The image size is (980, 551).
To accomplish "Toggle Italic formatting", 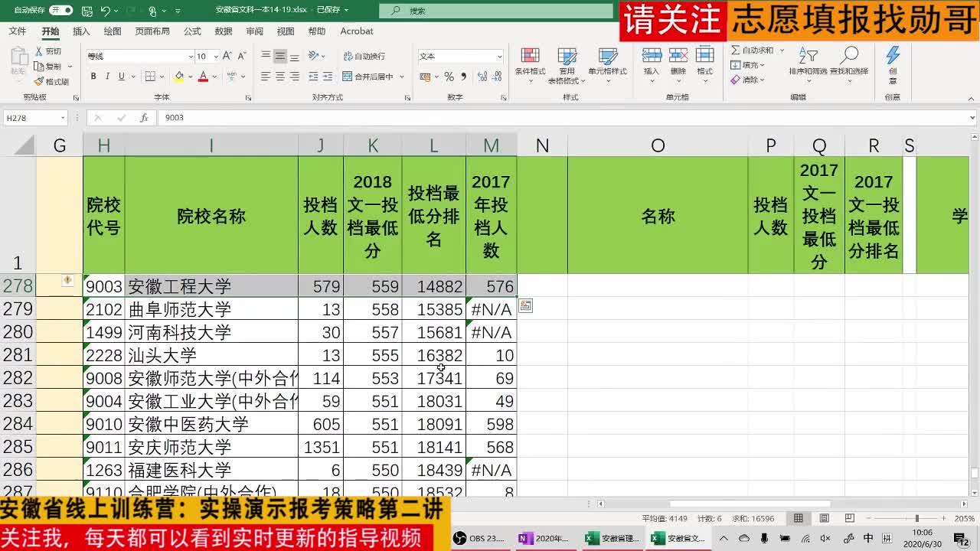I will coord(107,77).
